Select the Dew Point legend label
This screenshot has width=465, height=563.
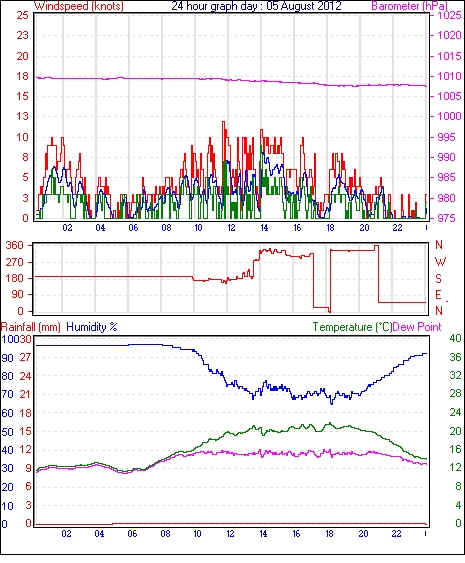[x=417, y=327]
